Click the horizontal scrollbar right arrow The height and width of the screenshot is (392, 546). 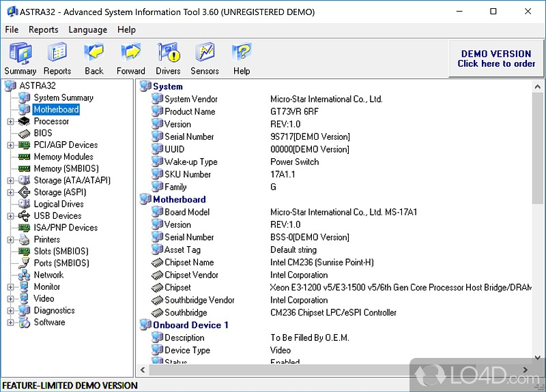click(x=526, y=371)
